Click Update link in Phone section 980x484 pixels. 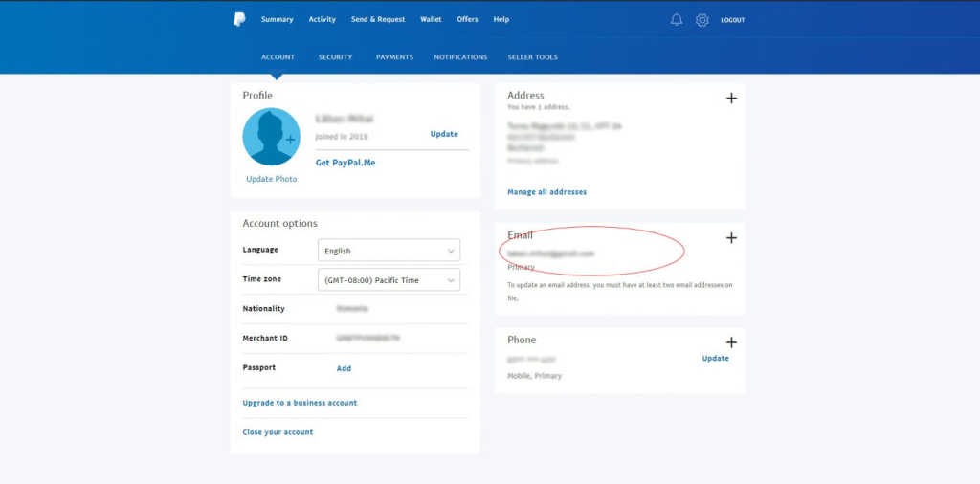(715, 358)
